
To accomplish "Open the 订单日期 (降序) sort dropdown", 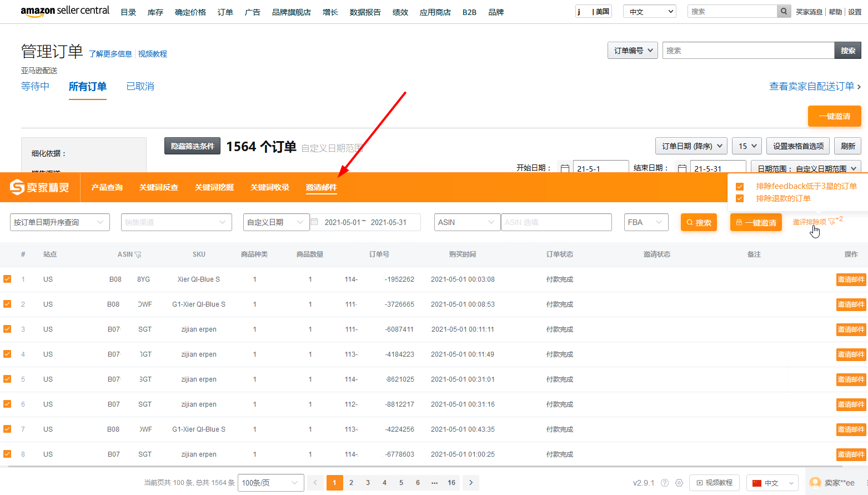I will tap(691, 146).
